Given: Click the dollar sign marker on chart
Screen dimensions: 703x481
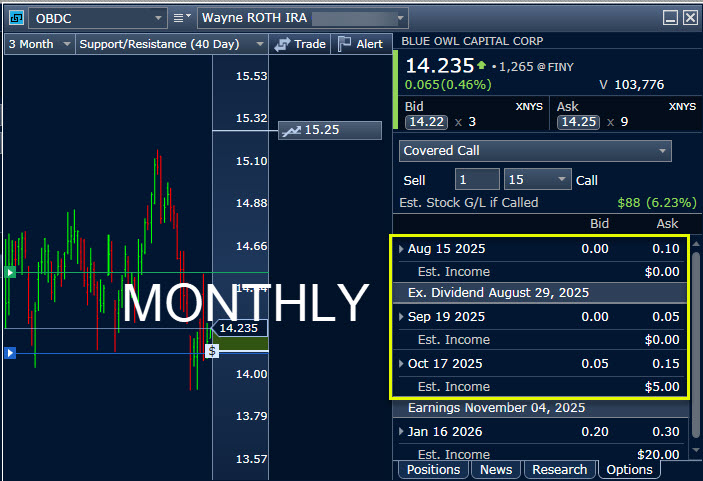Looking at the screenshot, I should 212,350.
